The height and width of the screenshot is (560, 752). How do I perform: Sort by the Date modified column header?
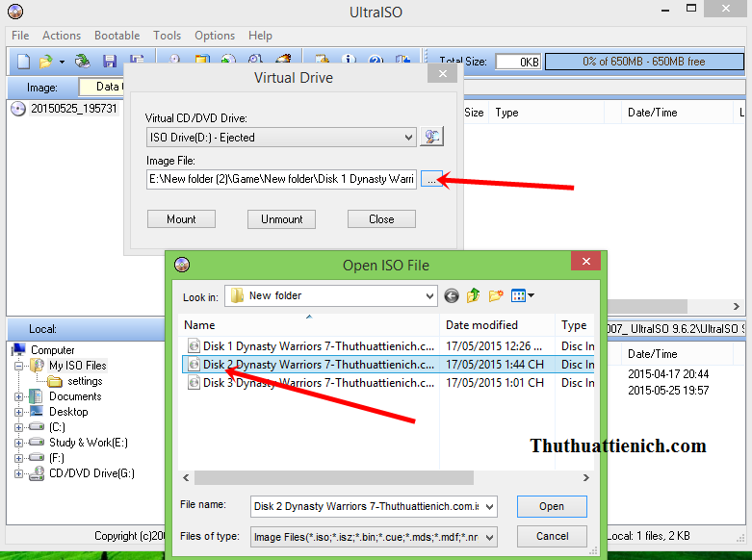(x=498, y=325)
